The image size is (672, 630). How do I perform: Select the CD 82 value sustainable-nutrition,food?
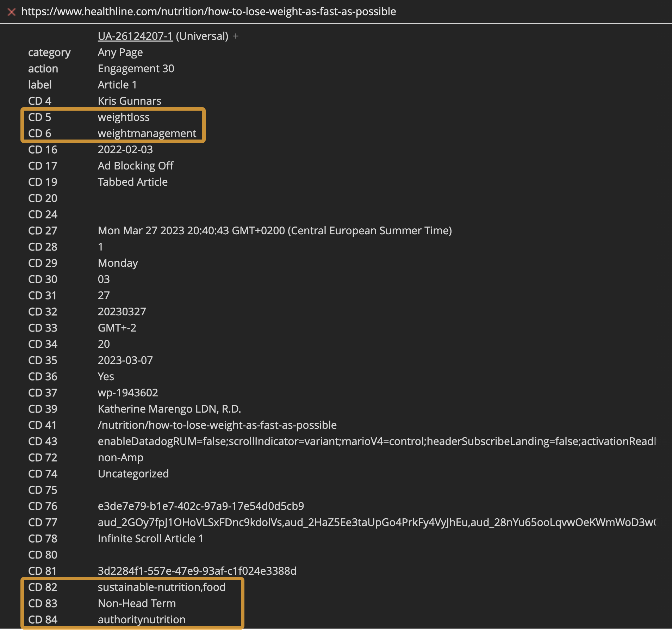point(162,587)
